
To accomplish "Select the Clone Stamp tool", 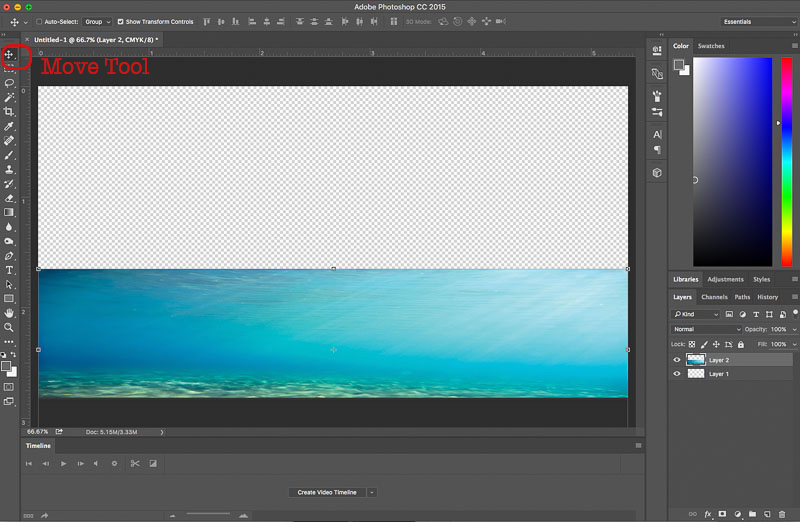I will pos(9,169).
